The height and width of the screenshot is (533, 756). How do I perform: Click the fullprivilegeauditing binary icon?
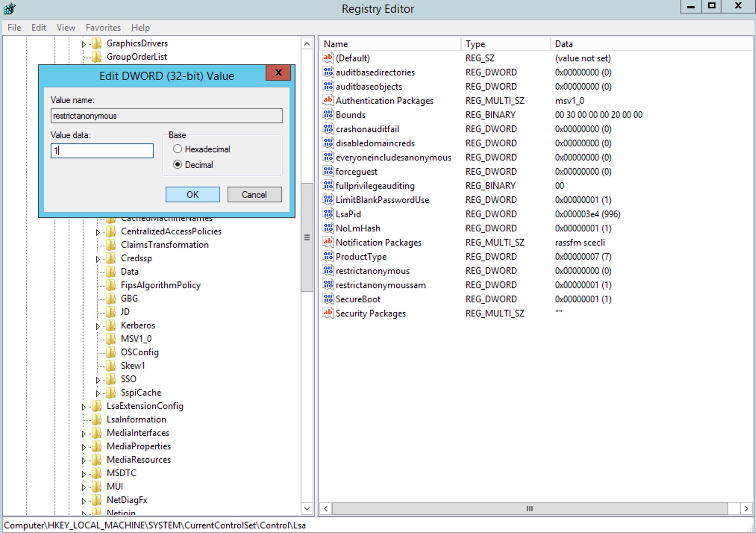click(x=328, y=186)
